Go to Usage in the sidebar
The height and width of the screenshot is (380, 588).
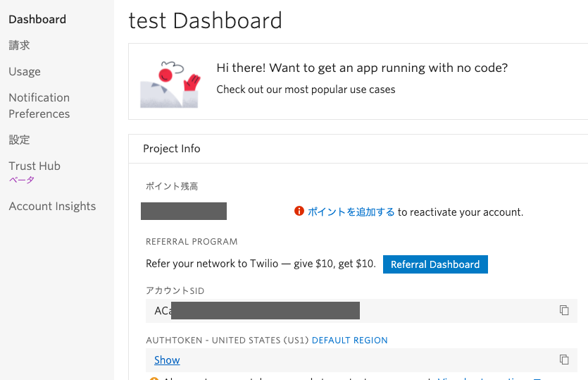click(x=25, y=71)
